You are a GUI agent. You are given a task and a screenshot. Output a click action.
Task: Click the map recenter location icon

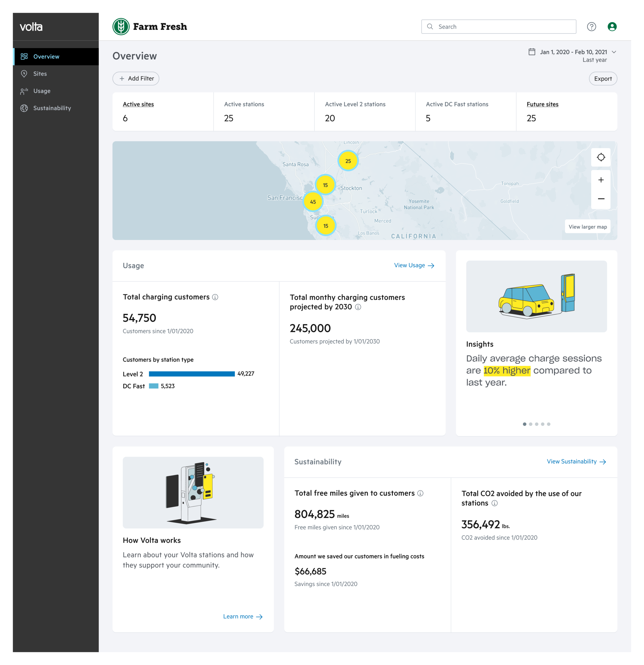coord(601,157)
